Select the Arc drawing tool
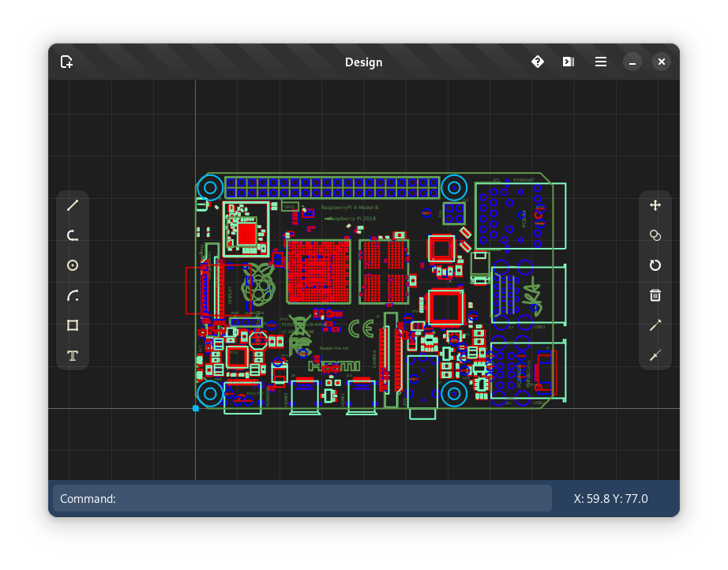 73,296
